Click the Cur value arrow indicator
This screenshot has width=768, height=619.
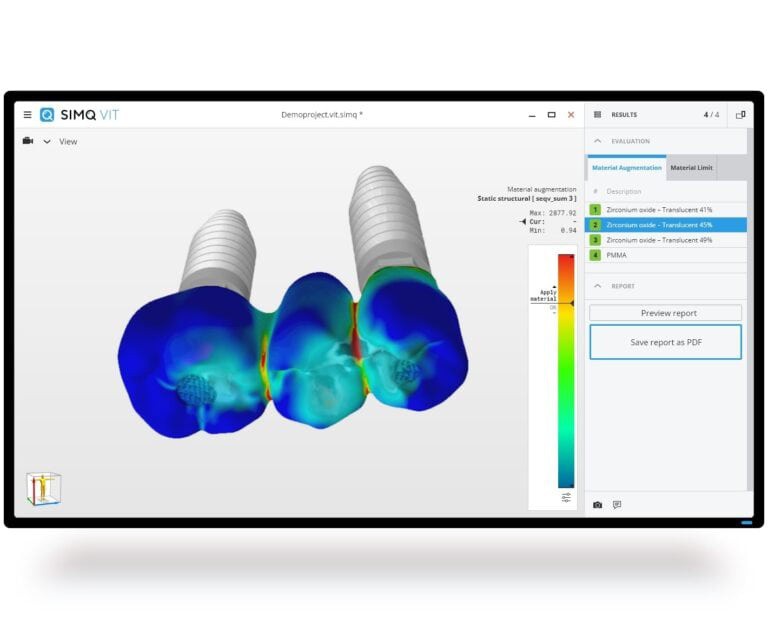coord(523,222)
